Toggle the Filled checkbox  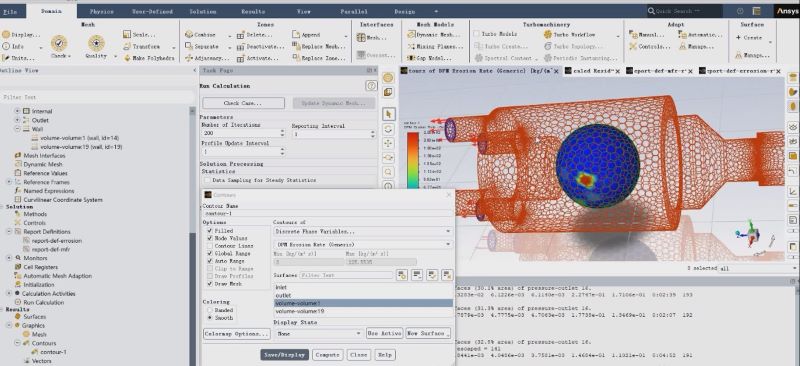pyautogui.click(x=209, y=231)
